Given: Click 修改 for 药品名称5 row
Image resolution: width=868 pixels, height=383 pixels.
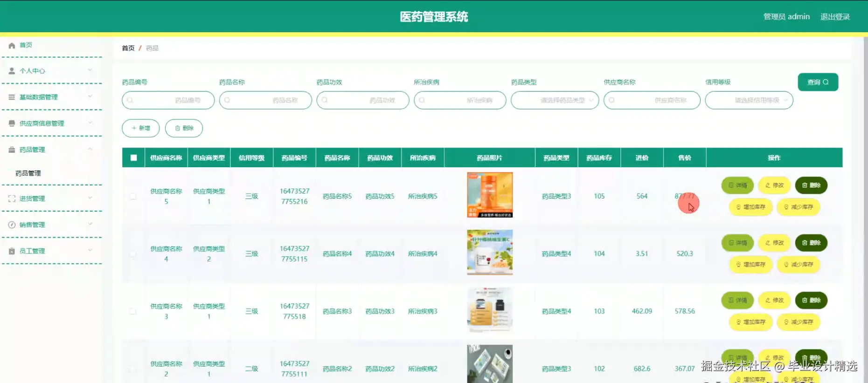Looking at the screenshot, I should tap(774, 185).
